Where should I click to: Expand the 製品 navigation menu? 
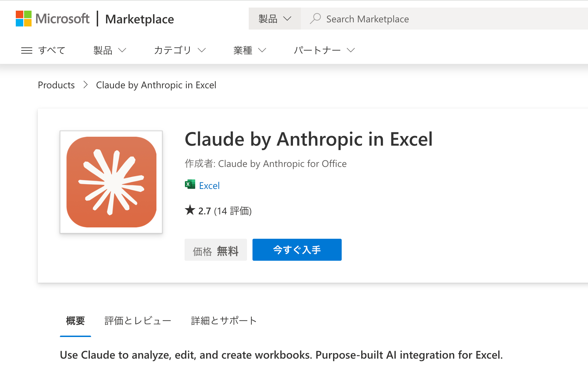[x=109, y=50]
